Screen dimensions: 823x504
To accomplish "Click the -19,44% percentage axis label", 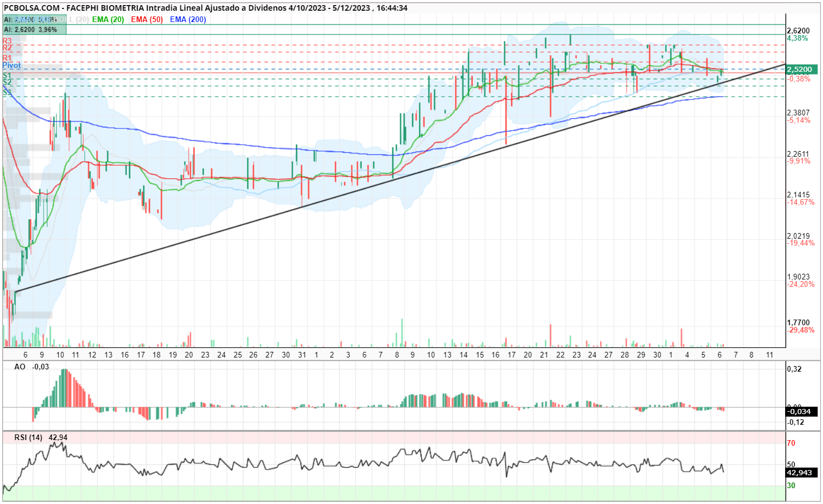I will pyautogui.click(x=801, y=243).
